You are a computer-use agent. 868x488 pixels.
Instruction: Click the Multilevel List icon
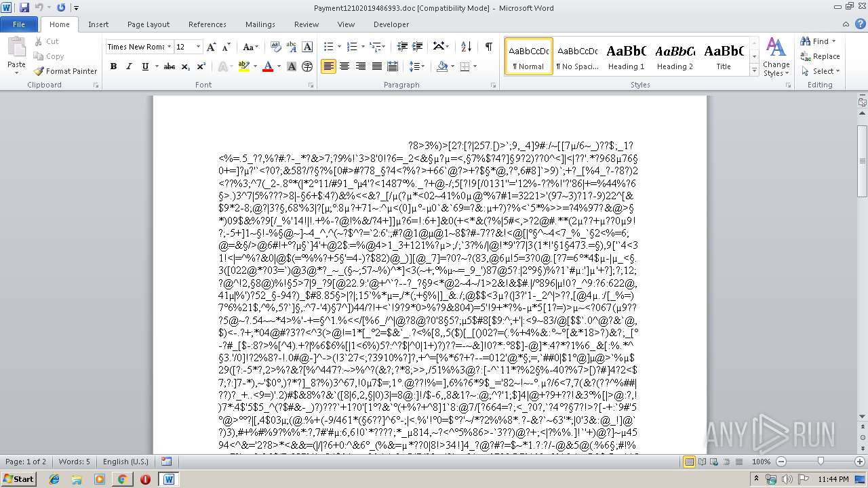pos(374,47)
